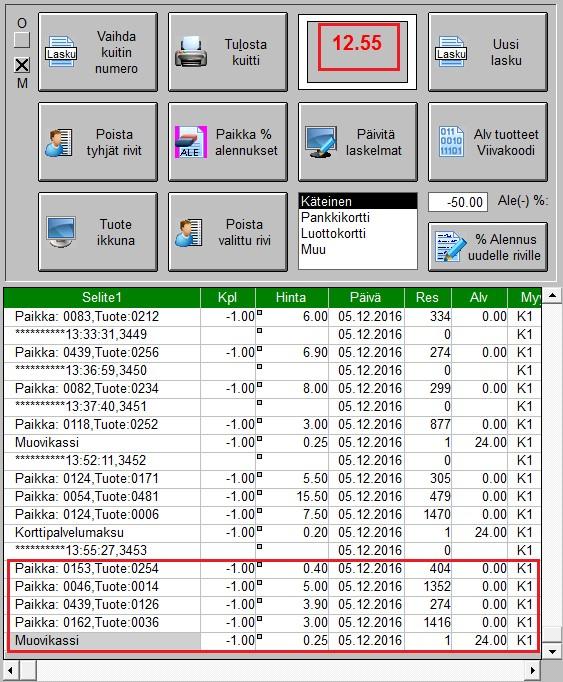
Task: Click the horizontal scrollbar's right arrow
Action: 532,670
